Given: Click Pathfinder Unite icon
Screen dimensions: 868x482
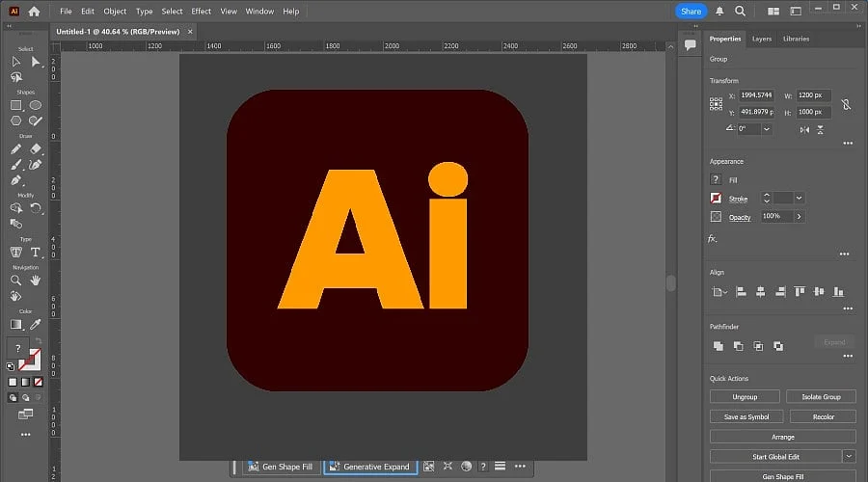Looking at the screenshot, I should (719, 346).
